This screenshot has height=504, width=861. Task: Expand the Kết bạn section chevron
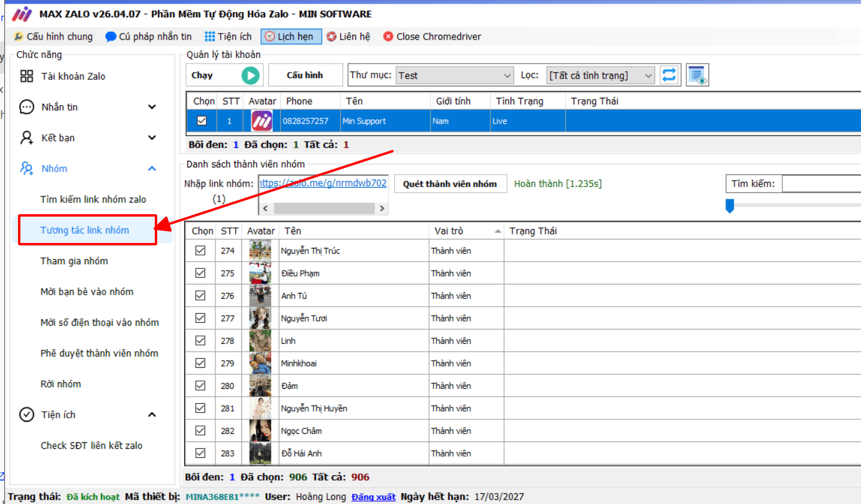click(152, 138)
